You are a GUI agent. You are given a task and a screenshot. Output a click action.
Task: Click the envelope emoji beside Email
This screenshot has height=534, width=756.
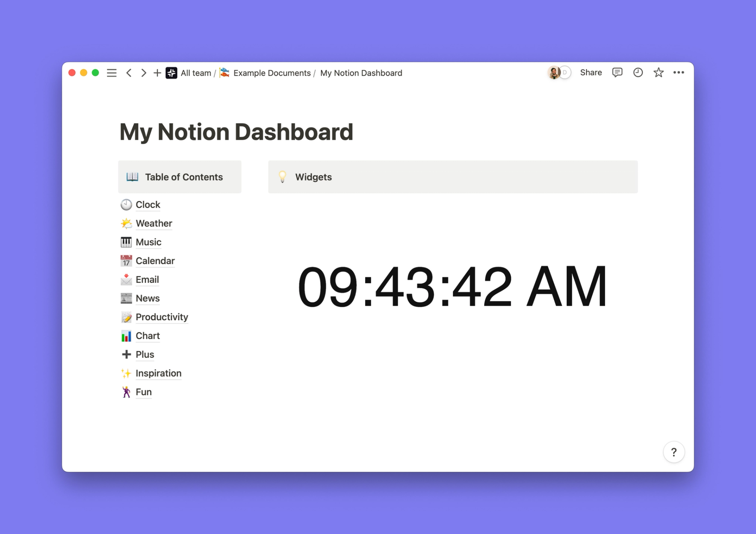126,279
